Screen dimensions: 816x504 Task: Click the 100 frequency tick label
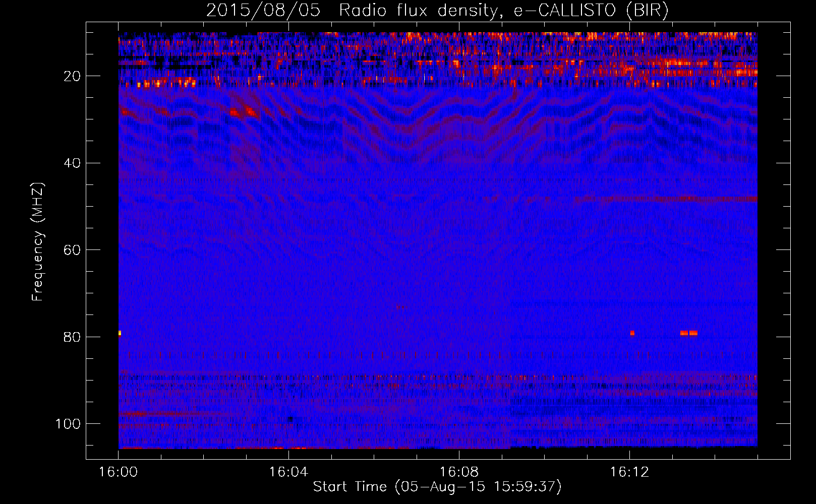[x=69, y=424]
